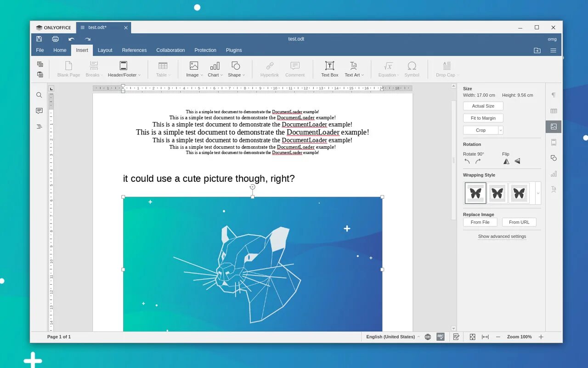Switch to the Home tab
The image size is (588, 368).
[60, 50]
